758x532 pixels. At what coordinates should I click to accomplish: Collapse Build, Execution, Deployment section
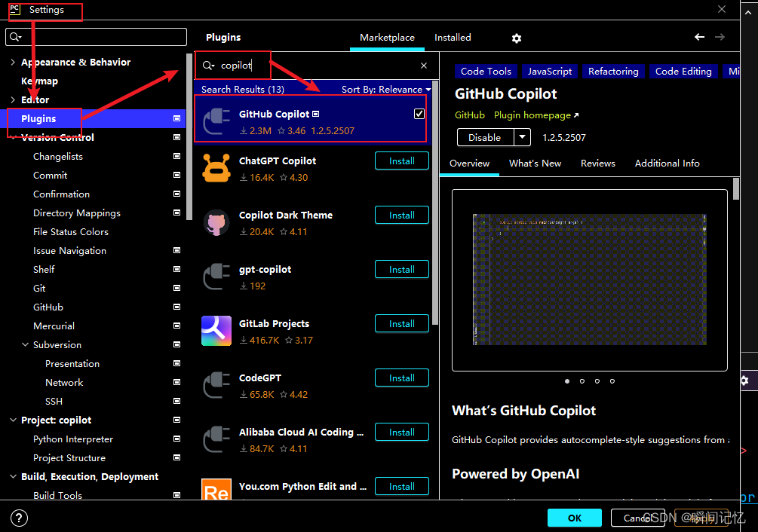tap(13, 476)
